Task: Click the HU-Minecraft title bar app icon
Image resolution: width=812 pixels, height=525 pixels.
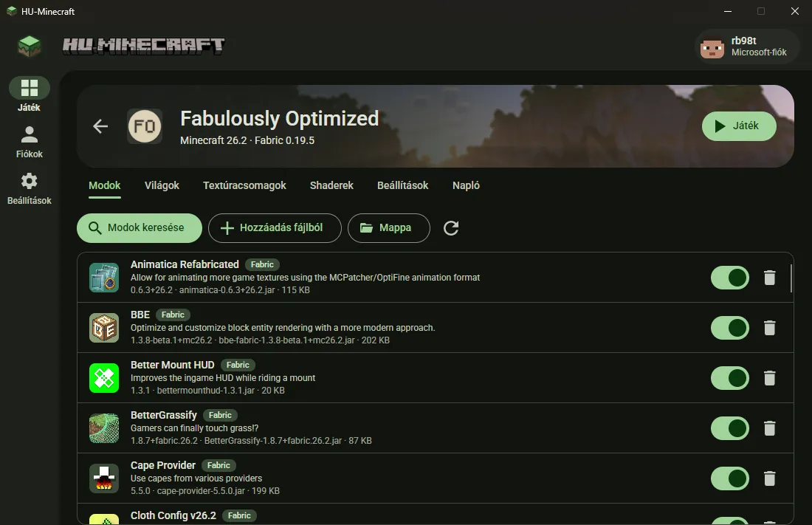Action: [x=11, y=11]
